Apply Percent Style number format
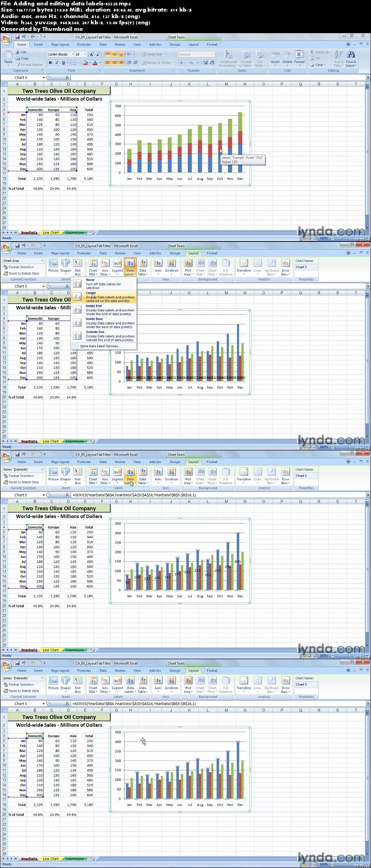The width and height of the screenshot is (371, 868). (x=191, y=62)
